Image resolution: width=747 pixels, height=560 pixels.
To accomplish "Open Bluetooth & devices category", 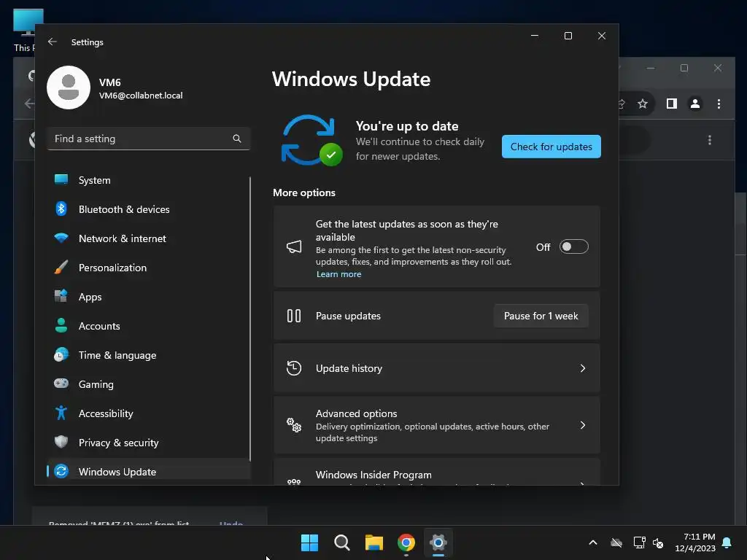I will pos(149,209).
